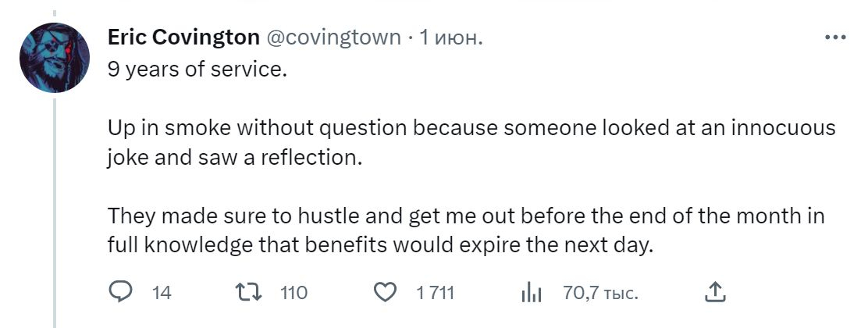Open the @covingtown handle link

click(334, 37)
